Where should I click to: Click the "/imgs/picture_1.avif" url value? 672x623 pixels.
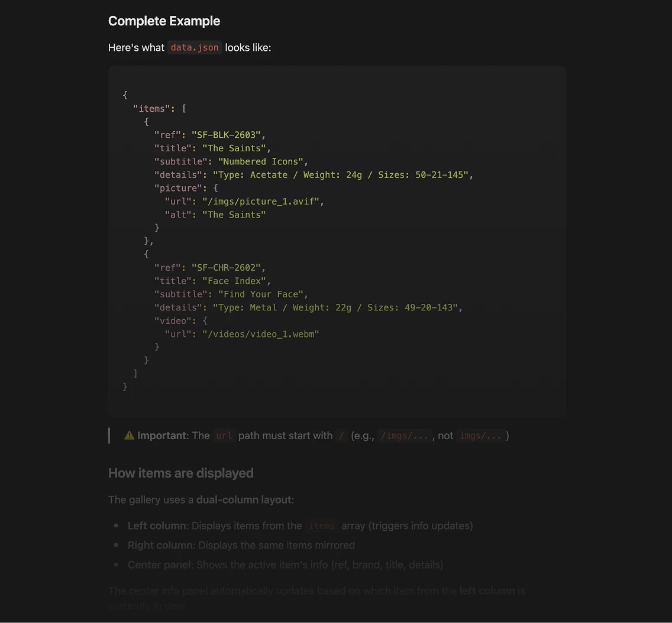261,202
